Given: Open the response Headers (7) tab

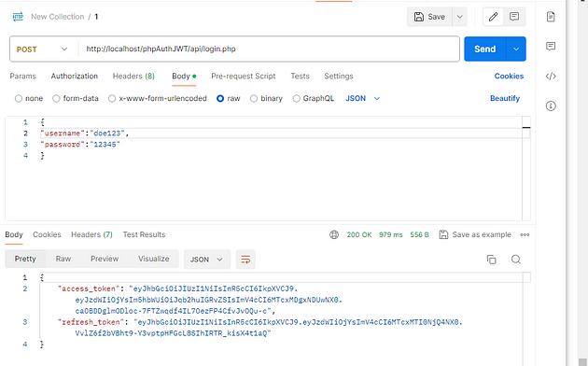Looking at the screenshot, I should tap(91, 234).
